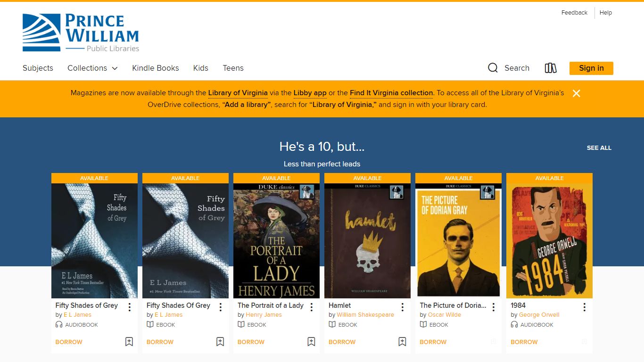Open options menu for Fifty Shades of Grey audiobook
This screenshot has width=644, height=362.
129,307
